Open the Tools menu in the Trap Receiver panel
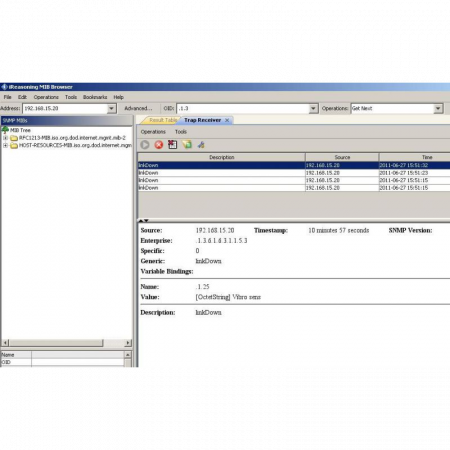 coord(181,132)
